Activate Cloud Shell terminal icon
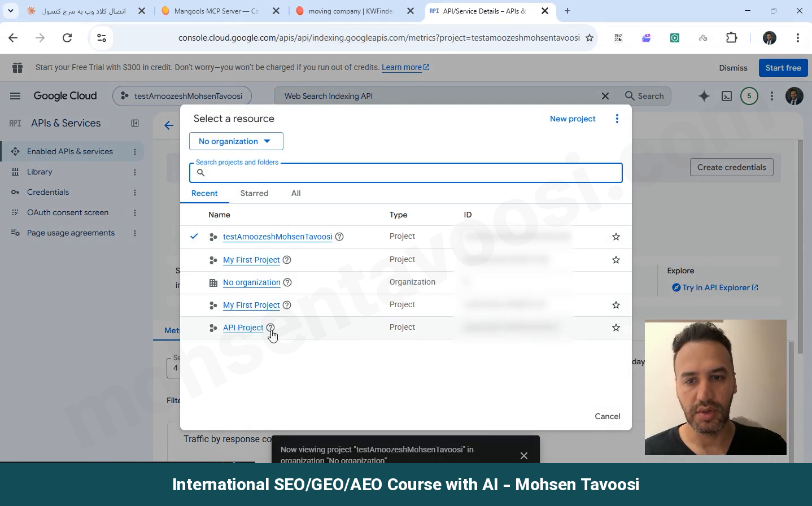 click(x=727, y=96)
